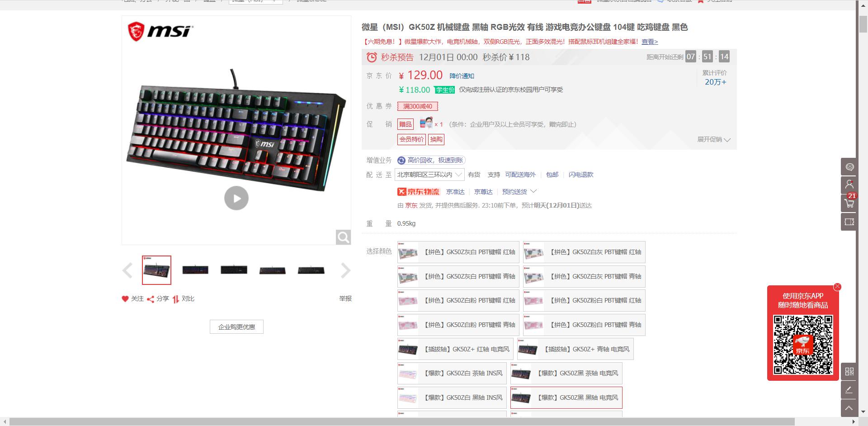The width and height of the screenshot is (868, 426).
Task: Open customer service chat sidebar icon
Action: click(849, 167)
